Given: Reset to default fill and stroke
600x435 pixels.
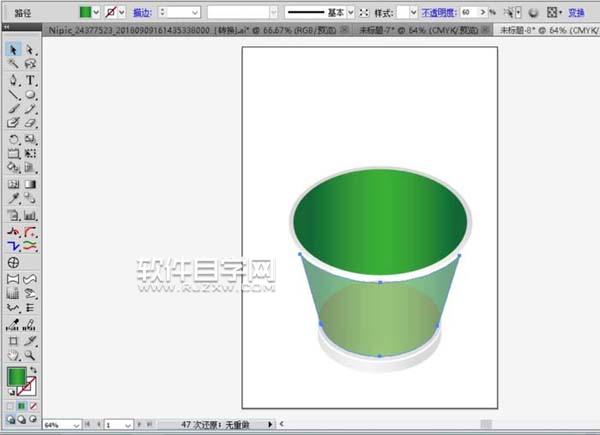Looking at the screenshot, I should (x=11, y=392).
